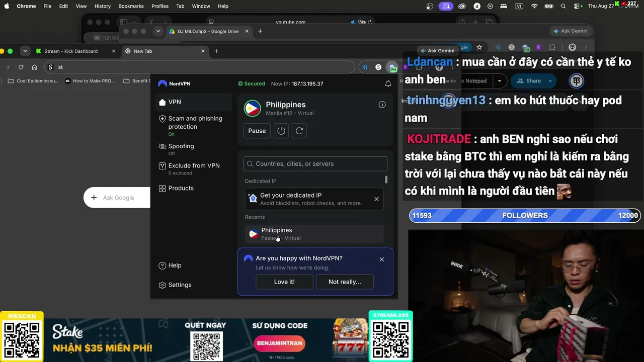The image size is (644, 362).
Task: Click the address bar containing 'st'
Action: tap(200, 67)
